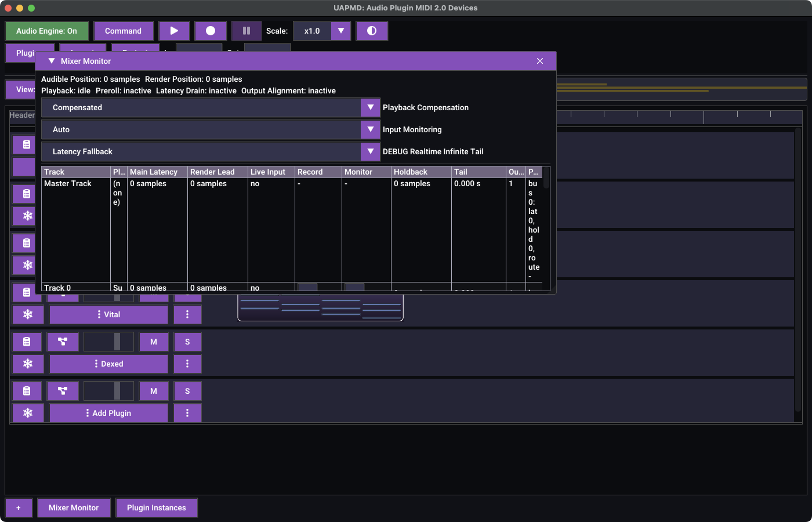Pause transport using the Pause icon
812x522 pixels.
246,31
